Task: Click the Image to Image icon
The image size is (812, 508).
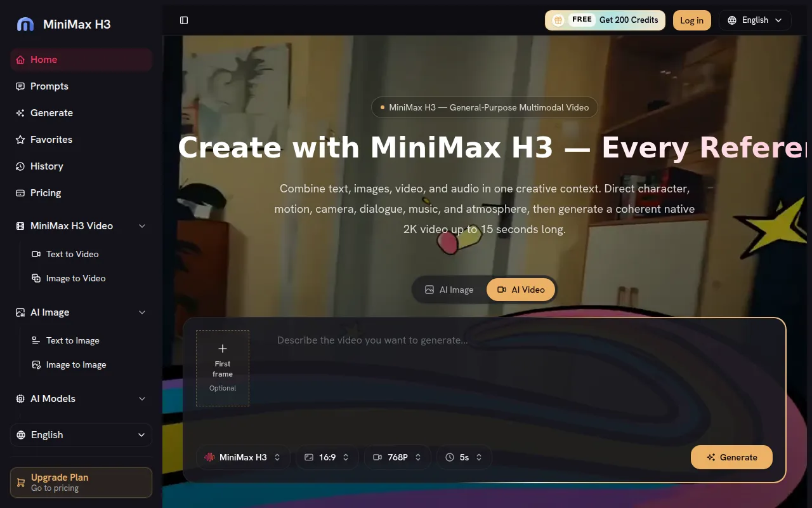Action: [36, 364]
